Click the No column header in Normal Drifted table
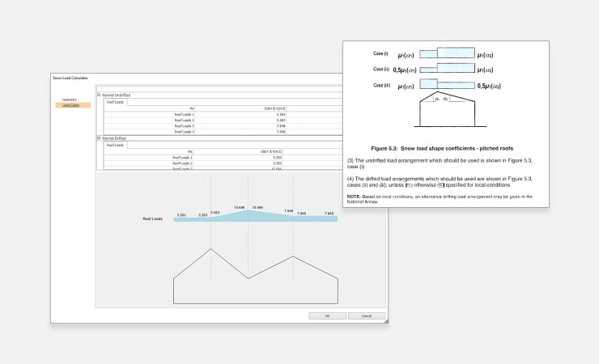This screenshot has height=364, width=599. (x=149, y=151)
